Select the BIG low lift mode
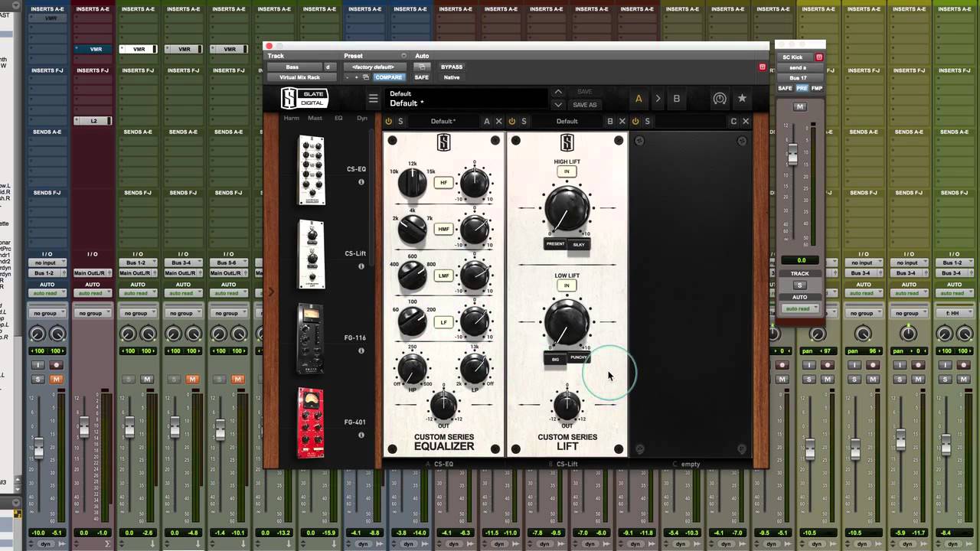Viewport: 980px width, 551px height. click(x=556, y=359)
